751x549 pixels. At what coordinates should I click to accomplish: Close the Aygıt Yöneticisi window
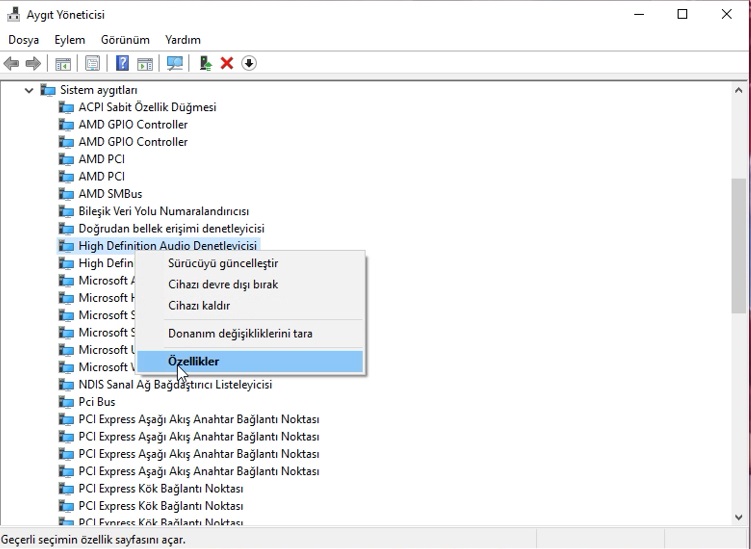[727, 14]
